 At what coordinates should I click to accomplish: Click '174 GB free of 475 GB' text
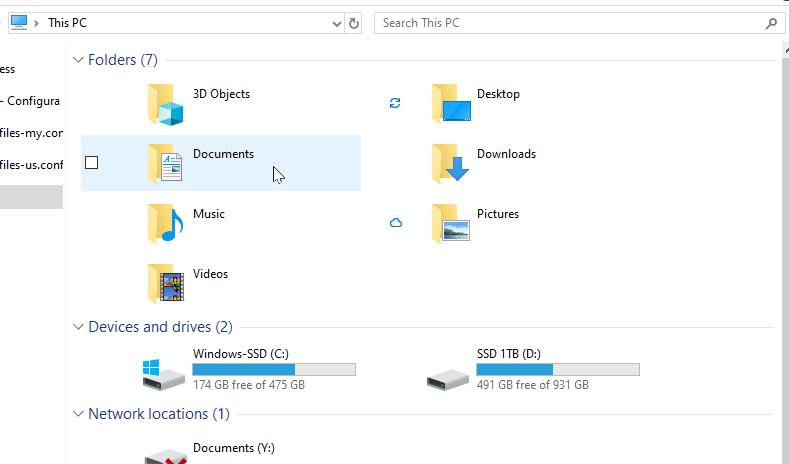click(249, 385)
